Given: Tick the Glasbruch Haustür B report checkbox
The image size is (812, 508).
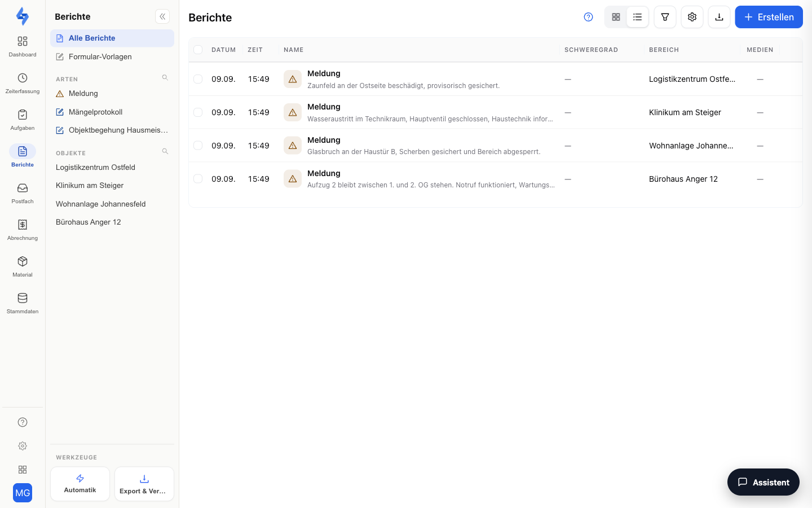Looking at the screenshot, I should click(x=198, y=146).
